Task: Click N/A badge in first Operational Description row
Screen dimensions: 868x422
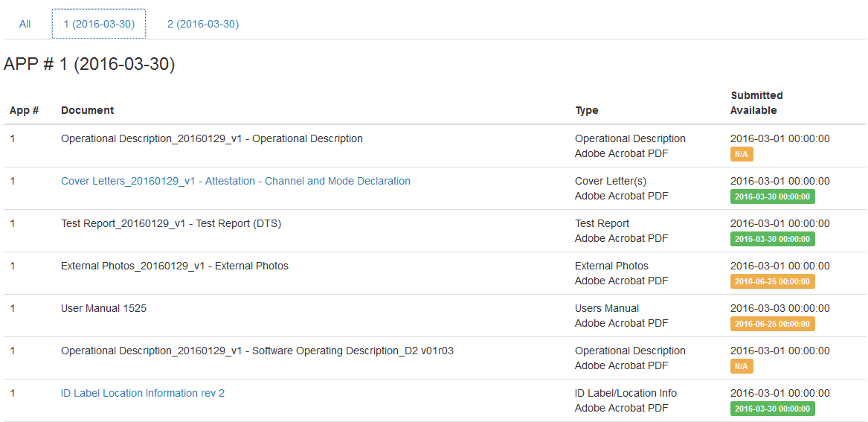Action: (x=742, y=154)
